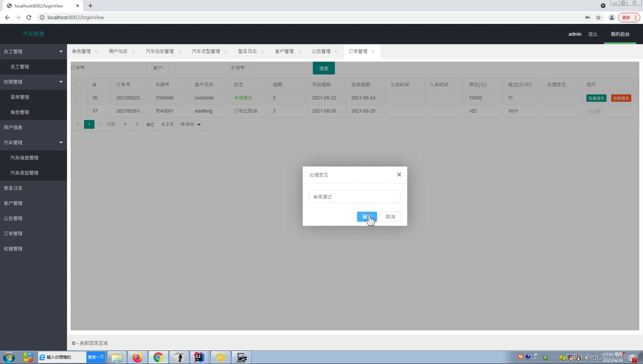Viewport: 643px width, 364px height.
Task: Open 登录日志 in the sidebar
Action: tap(33, 188)
